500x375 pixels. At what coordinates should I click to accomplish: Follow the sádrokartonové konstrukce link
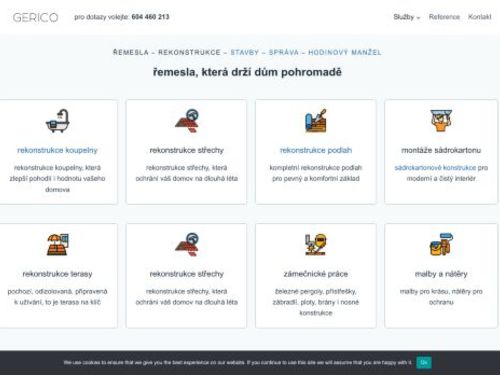pos(435,168)
